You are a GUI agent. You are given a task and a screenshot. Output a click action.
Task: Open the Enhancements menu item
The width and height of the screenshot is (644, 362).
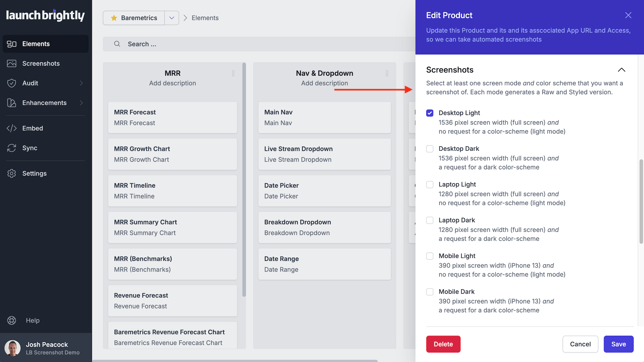pyautogui.click(x=44, y=103)
